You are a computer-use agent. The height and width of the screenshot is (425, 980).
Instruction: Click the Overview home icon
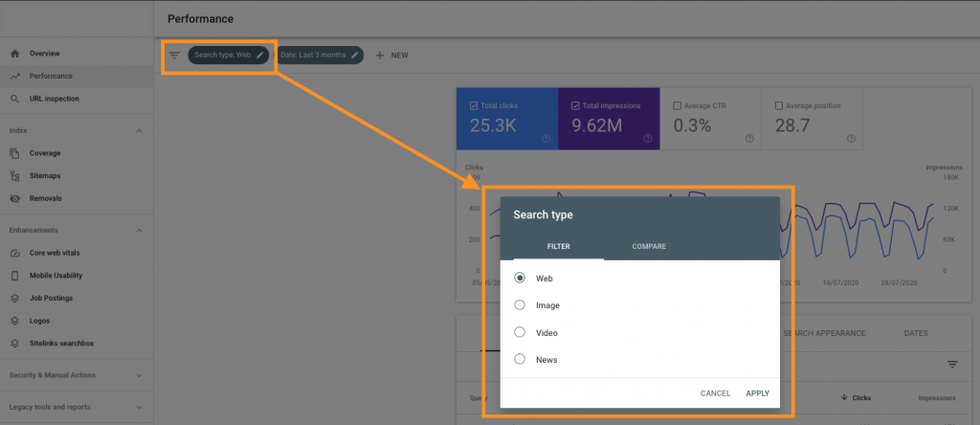pyautogui.click(x=15, y=54)
